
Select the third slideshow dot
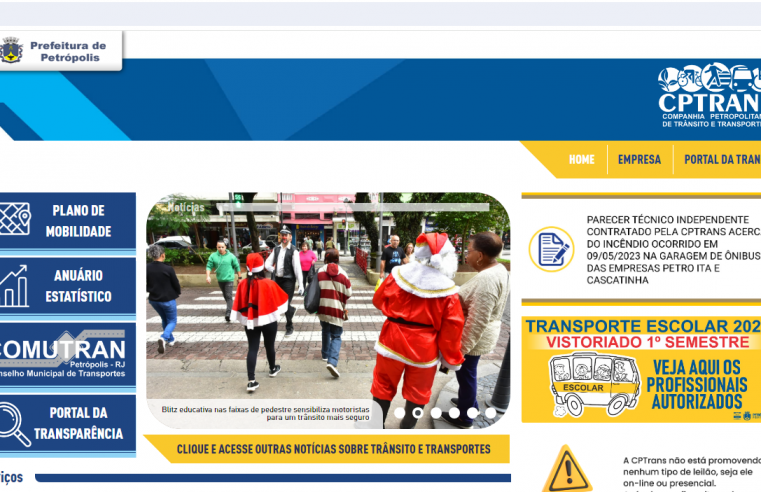coord(436,413)
